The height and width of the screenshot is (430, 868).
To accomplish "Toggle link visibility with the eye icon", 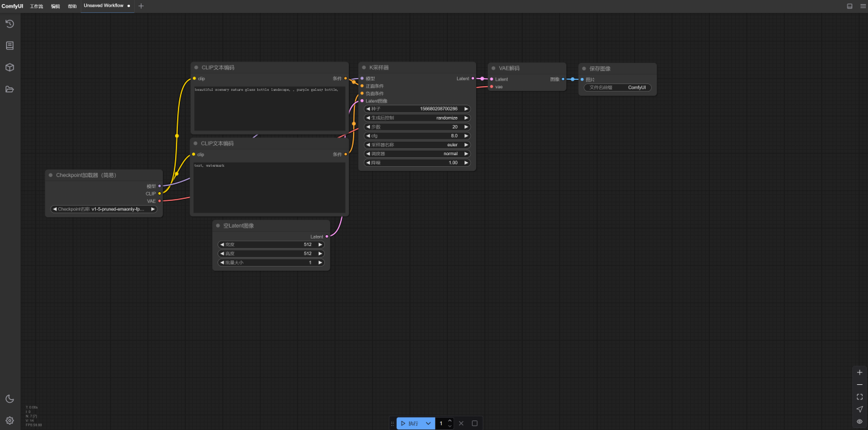I will click(x=860, y=422).
